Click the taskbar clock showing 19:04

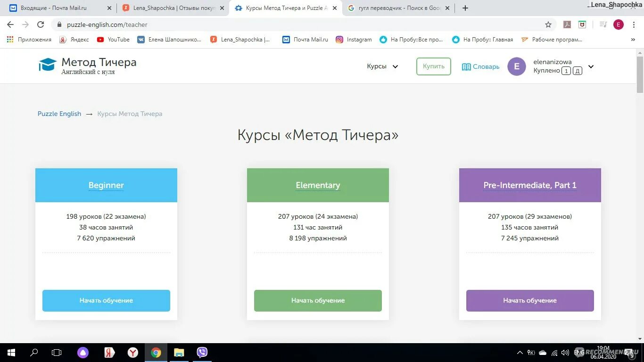[603, 352]
